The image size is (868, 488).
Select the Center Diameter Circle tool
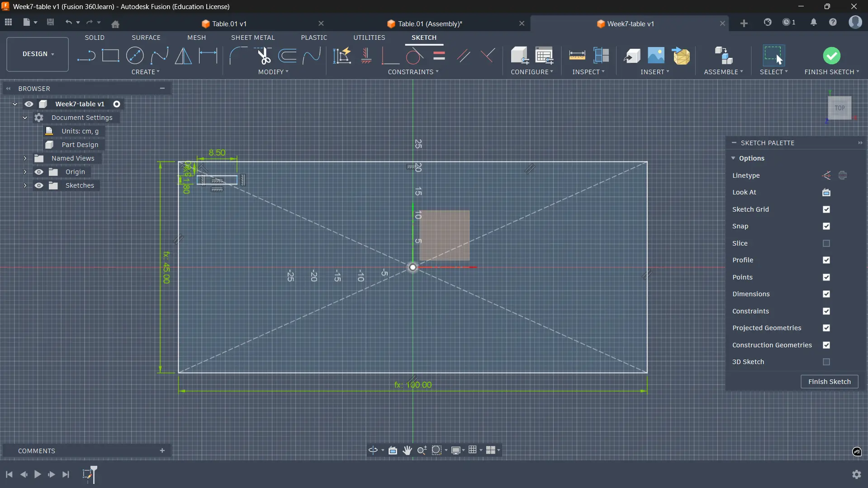click(135, 56)
